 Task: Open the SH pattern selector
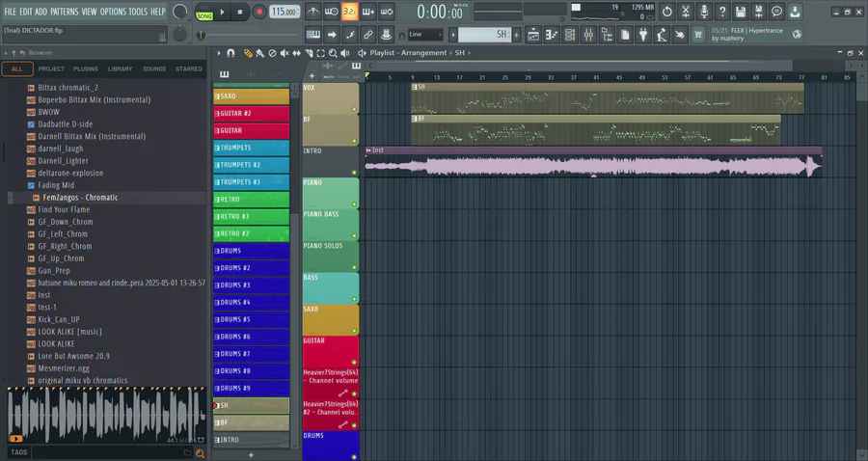tap(484, 35)
